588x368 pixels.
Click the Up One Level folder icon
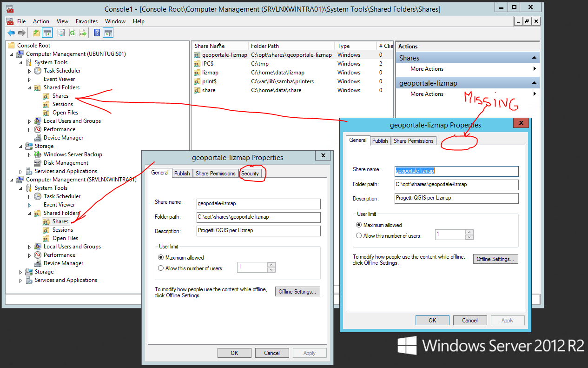(36, 33)
